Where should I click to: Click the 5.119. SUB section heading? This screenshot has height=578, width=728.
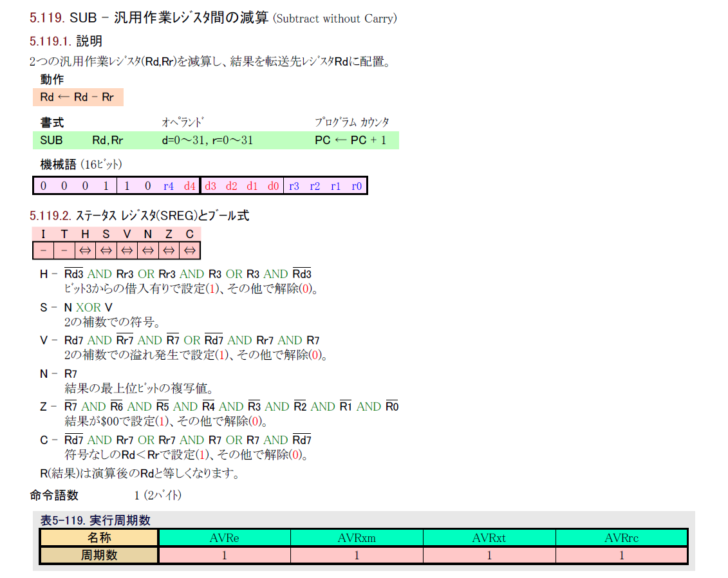[212, 18]
